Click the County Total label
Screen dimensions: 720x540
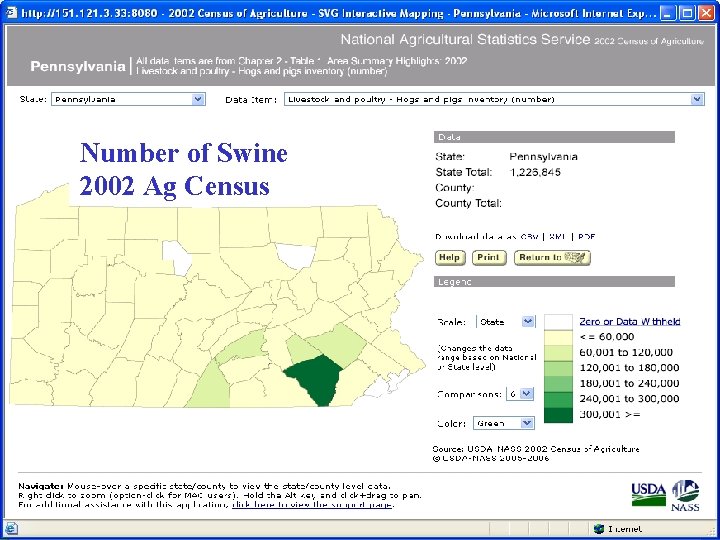click(x=468, y=203)
